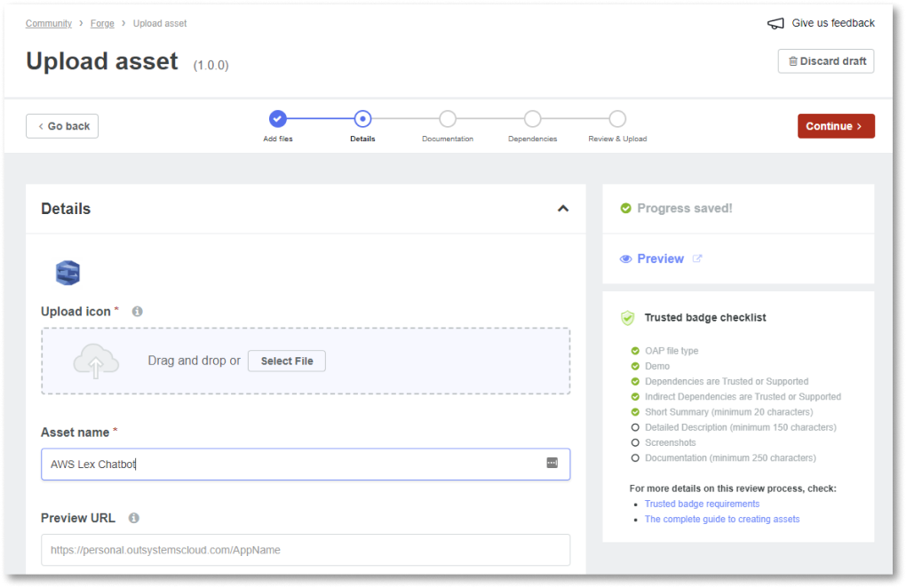This screenshot has width=906, height=588.
Task: Click the info icon next to Preview URL
Action: 133,518
